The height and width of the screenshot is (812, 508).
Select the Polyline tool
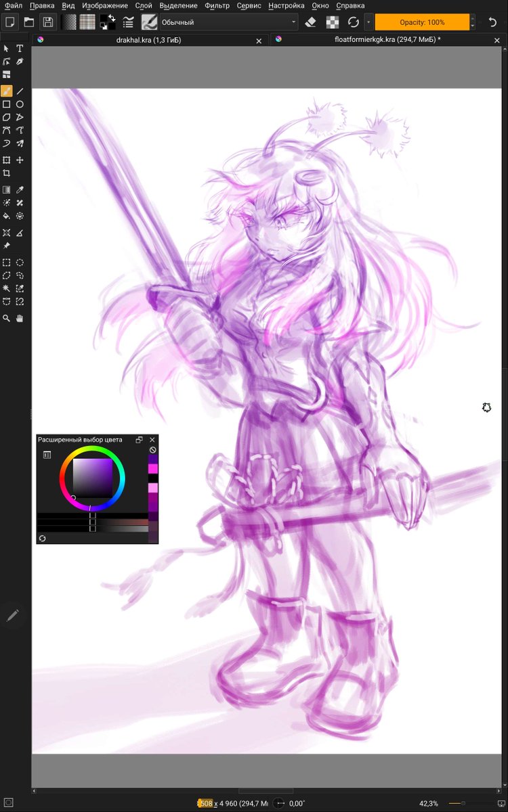(x=20, y=117)
